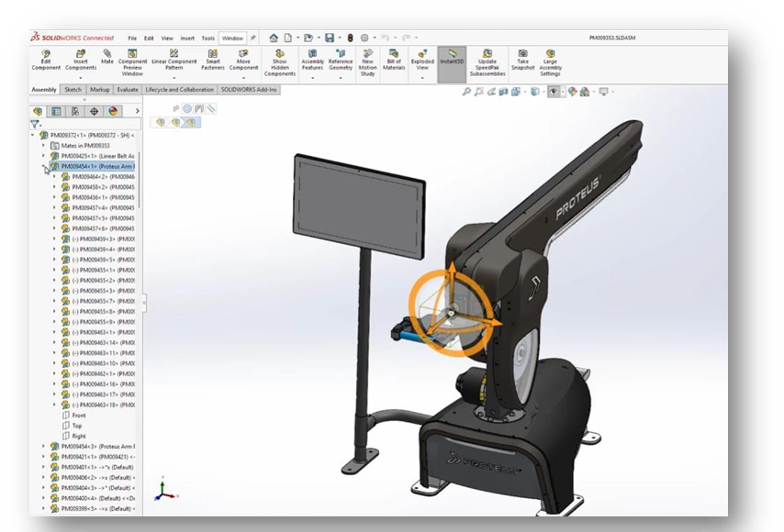The width and height of the screenshot is (784, 532).
Task: Click Zoom to Area icon
Action: click(479, 92)
